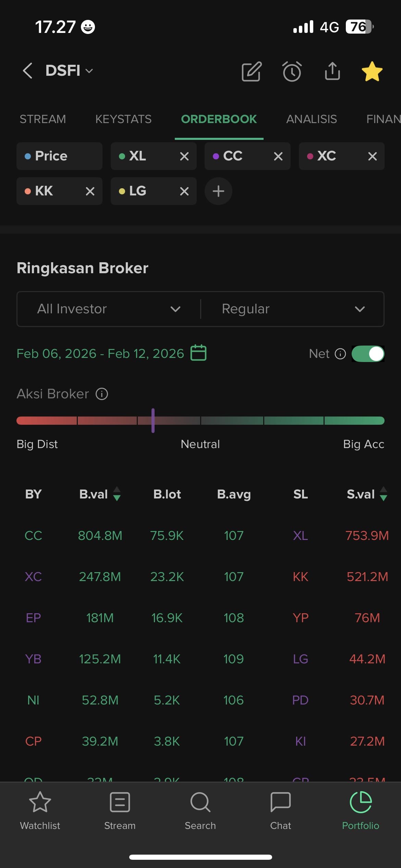Show Aksi Broker info icon
Screen dimensions: 401x868
102,394
